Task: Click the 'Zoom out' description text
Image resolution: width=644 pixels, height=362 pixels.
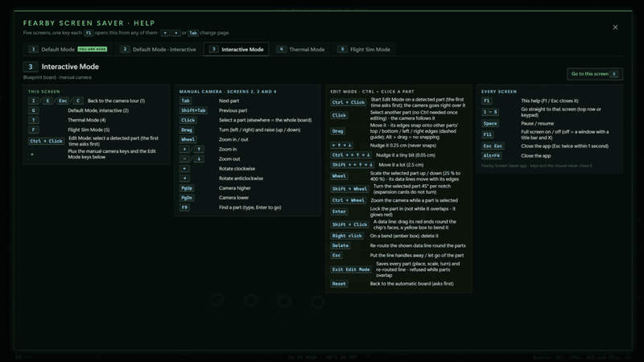Action: [229, 158]
